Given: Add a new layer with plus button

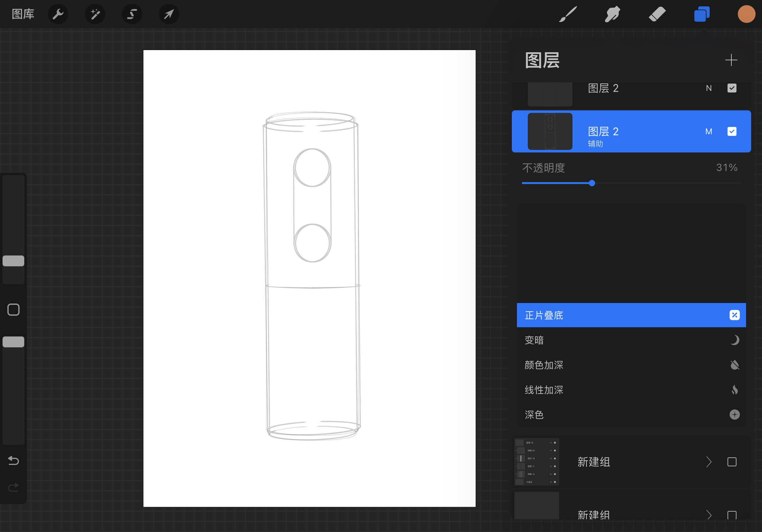Looking at the screenshot, I should click(731, 60).
